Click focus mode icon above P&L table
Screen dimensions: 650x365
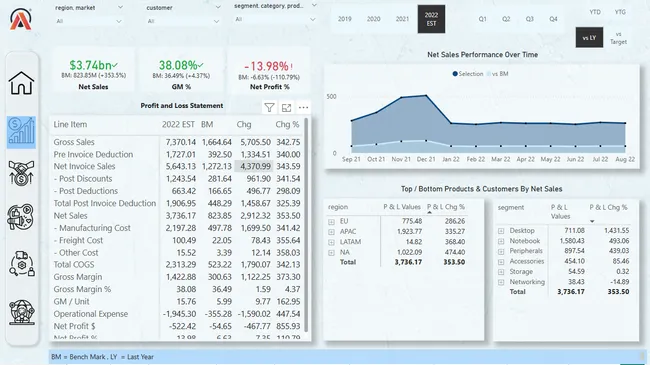point(286,108)
